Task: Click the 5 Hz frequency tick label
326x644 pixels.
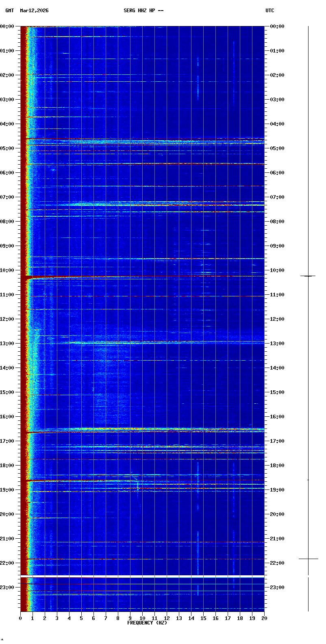Action: click(81, 618)
